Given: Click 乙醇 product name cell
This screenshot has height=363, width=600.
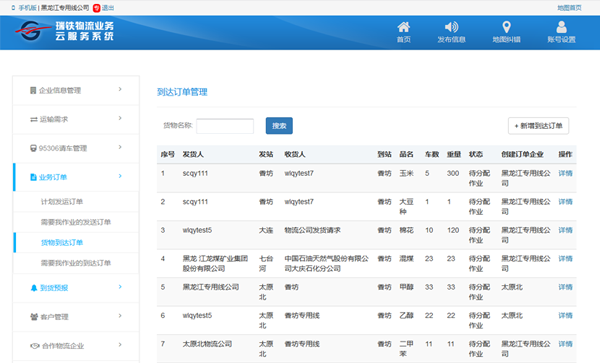Looking at the screenshot, I should tap(406, 316).
